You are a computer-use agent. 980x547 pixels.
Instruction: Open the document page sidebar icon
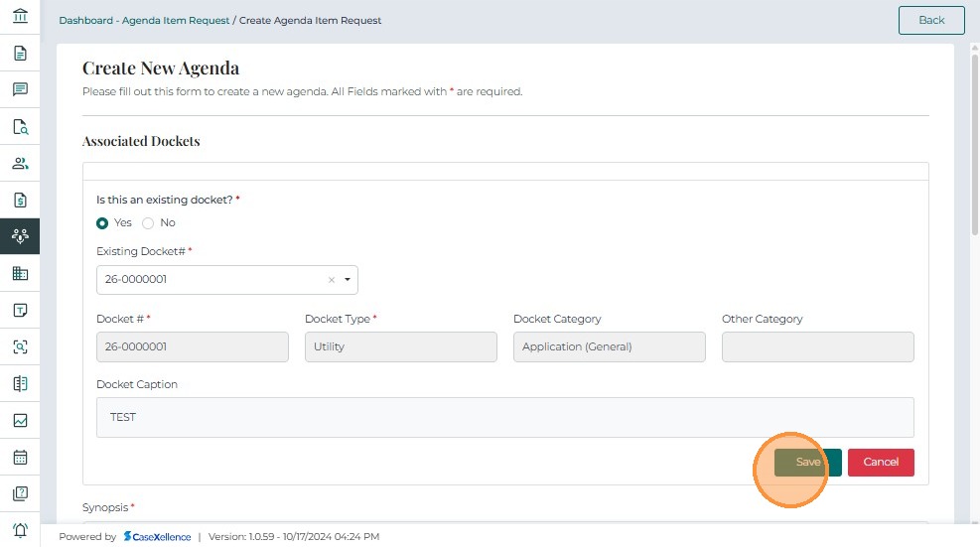point(20,53)
